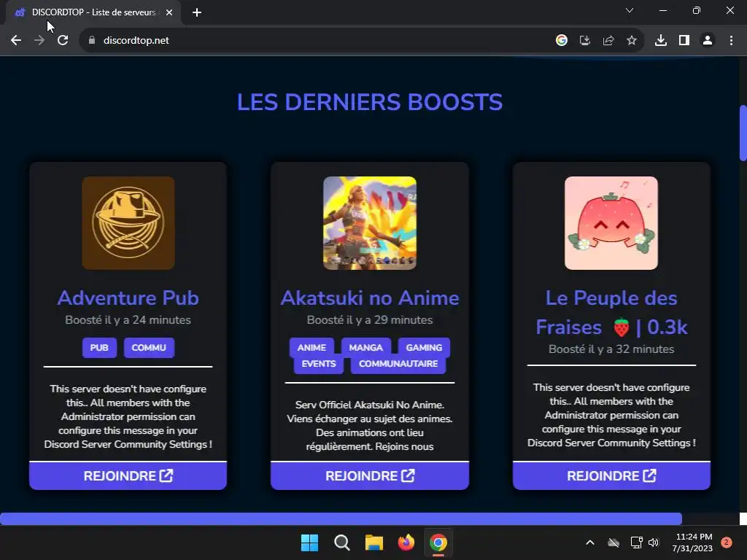
Task: Click the LES DERNIERS BOOSTS heading
Action: pyautogui.click(x=370, y=102)
